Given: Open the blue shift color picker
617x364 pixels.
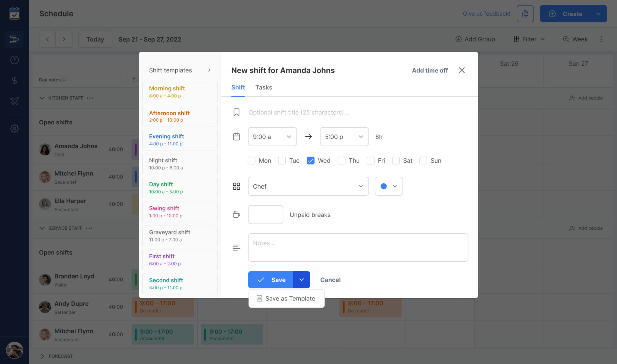Looking at the screenshot, I should [x=389, y=186].
